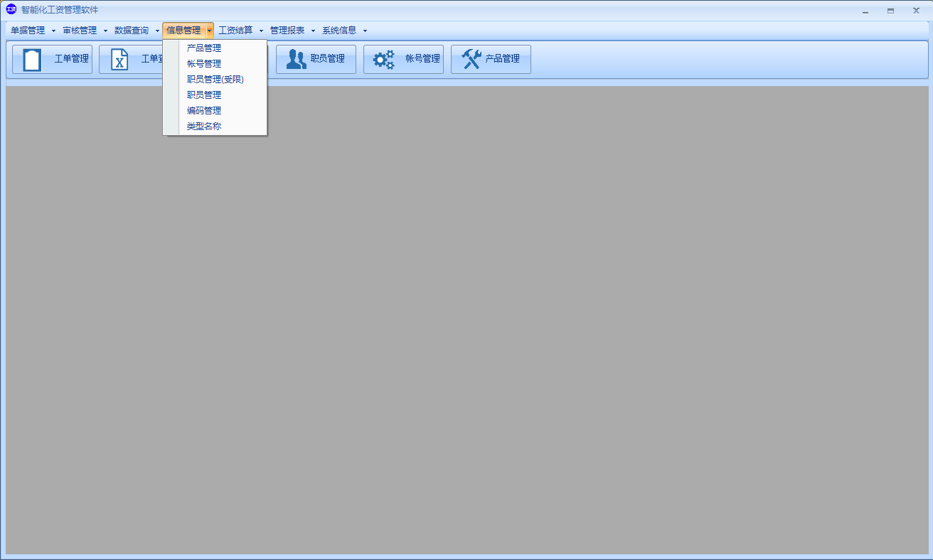Viewport: 933px width, 560px height.
Task: Choose 类型名称 from the open menu
Action: pyautogui.click(x=204, y=126)
